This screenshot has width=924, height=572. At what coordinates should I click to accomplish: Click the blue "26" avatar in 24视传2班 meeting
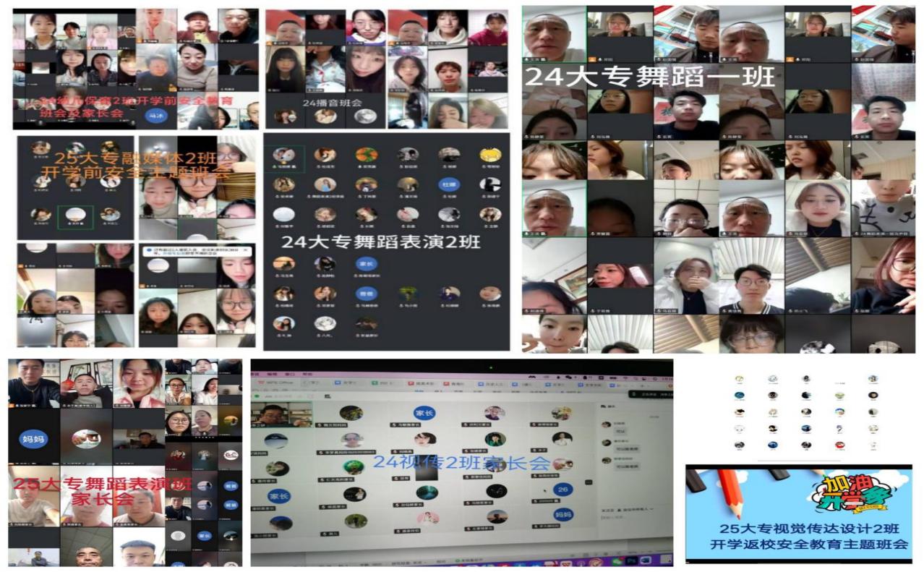(561, 489)
